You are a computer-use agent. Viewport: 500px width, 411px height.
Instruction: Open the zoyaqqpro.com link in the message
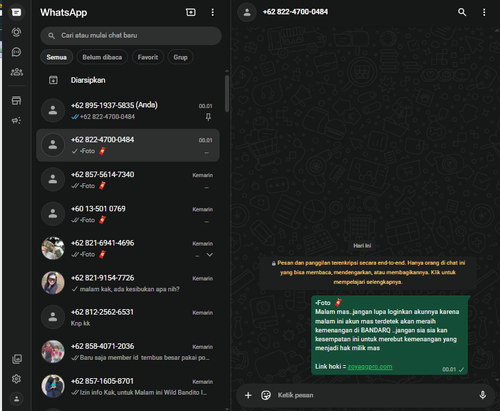(370, 367)
